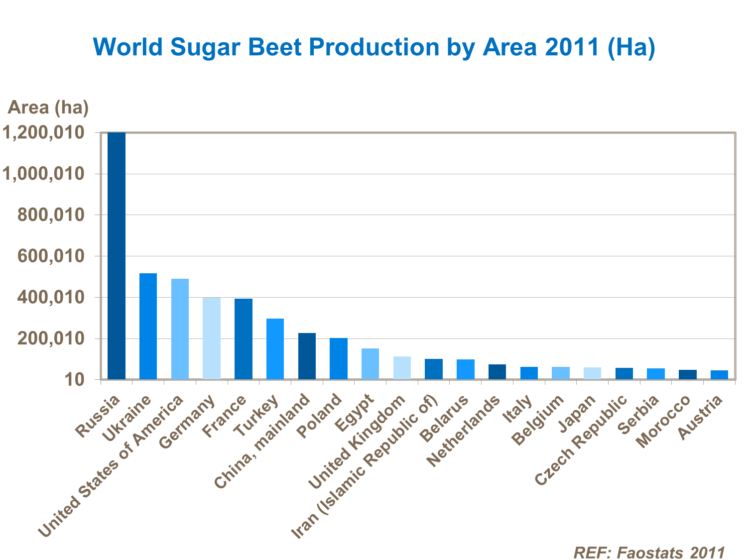Select the Poland bar

click(x=339, y=358)
